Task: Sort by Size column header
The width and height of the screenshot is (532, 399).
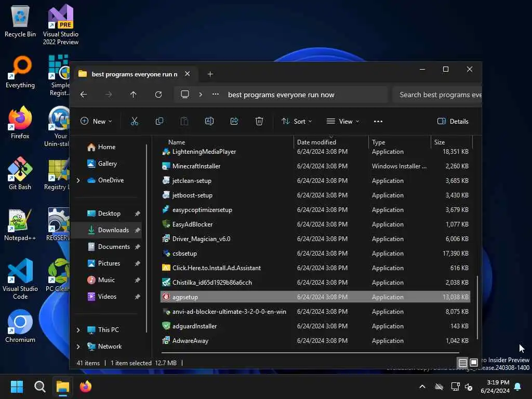Action: pyautogui.click(x=440, y=142)
